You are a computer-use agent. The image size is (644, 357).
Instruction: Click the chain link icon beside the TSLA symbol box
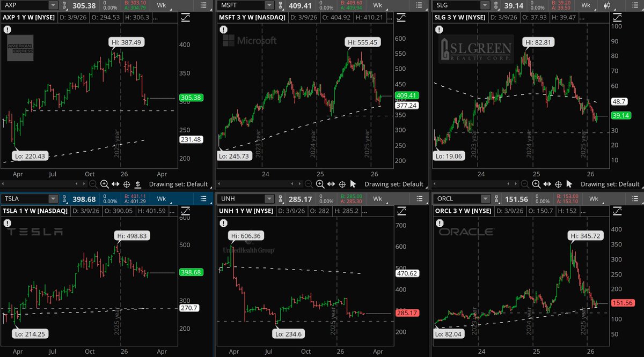(x=64, y=199)
